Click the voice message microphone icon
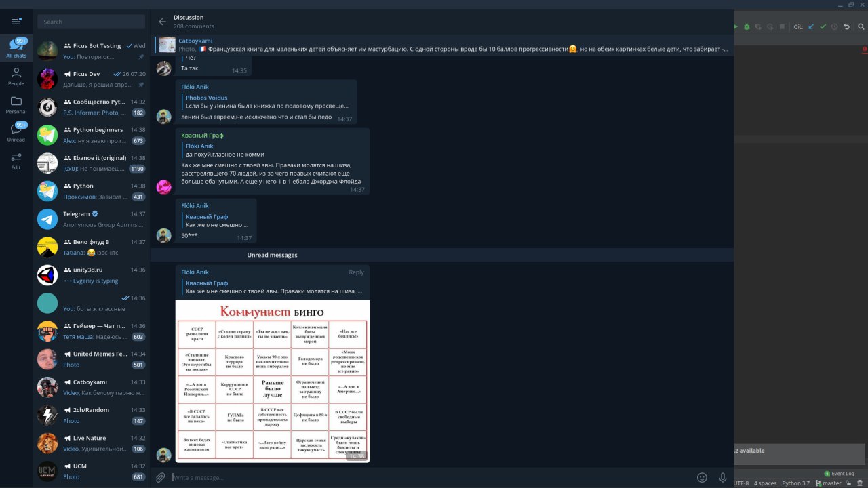Screen dimensions: 868x488 click(x=723, y=478)
